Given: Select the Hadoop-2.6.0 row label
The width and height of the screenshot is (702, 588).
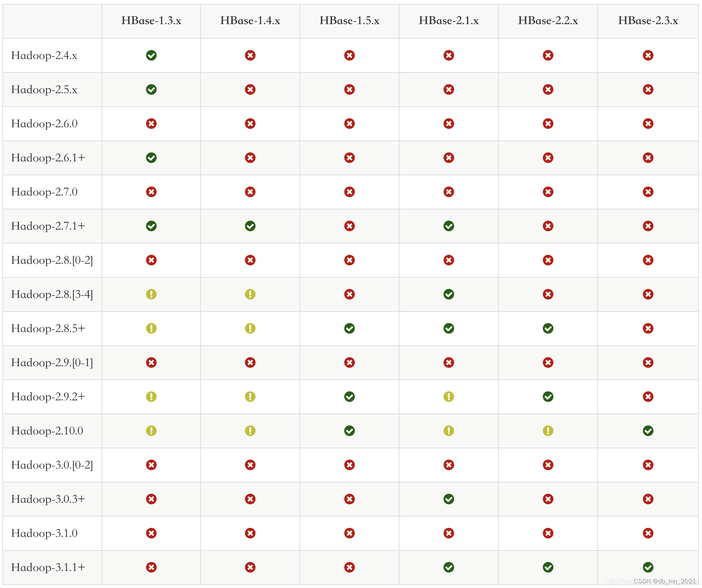Looking at the screenshot, I should pos(44,124).
